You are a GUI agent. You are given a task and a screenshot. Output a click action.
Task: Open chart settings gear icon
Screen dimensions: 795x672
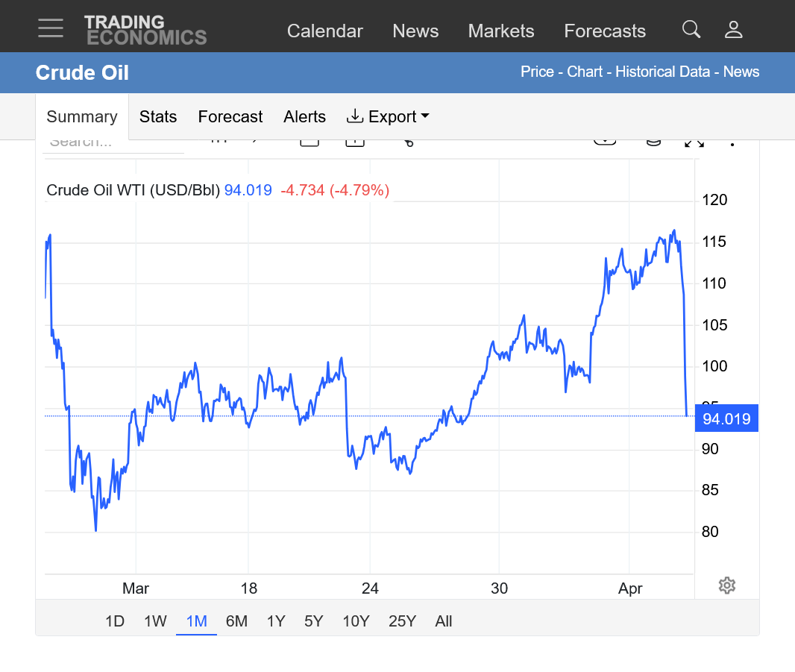727,585
